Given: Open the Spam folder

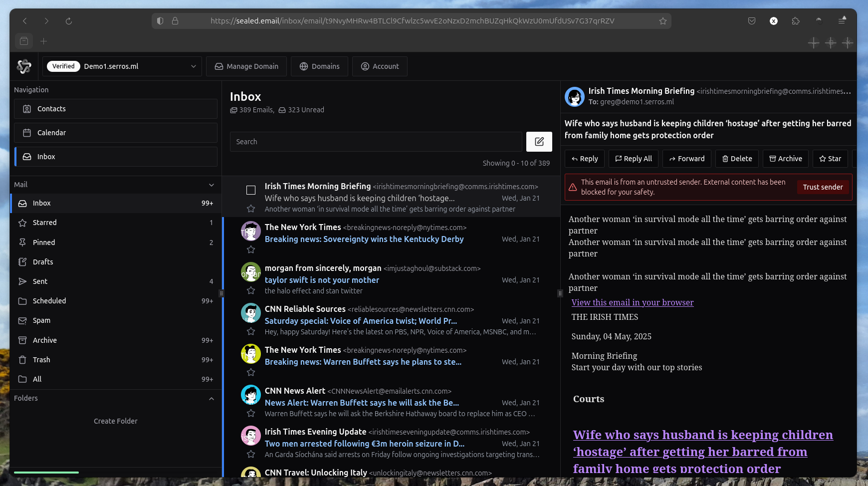Looking at the screenshot, I should (116, 320).
